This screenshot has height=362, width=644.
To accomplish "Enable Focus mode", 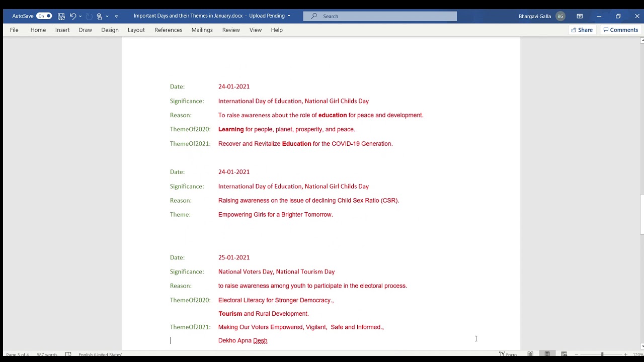I will (508, 354).
